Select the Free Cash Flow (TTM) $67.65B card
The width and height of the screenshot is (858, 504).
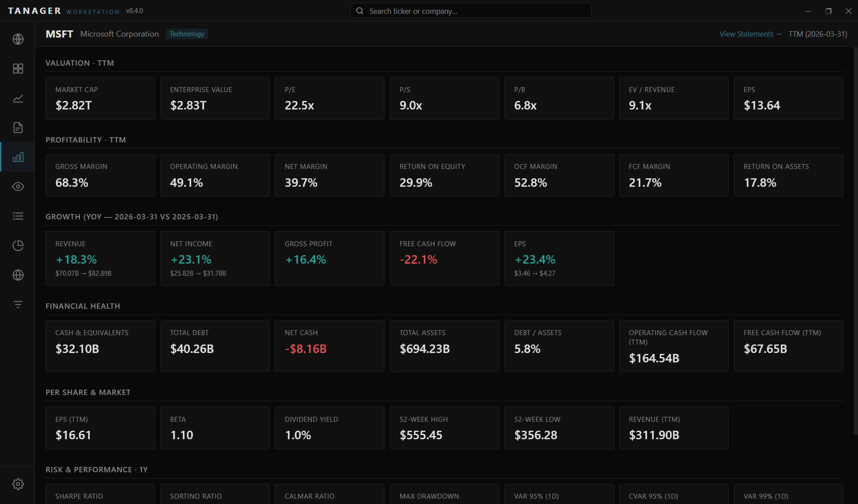(x=788, y=346)
